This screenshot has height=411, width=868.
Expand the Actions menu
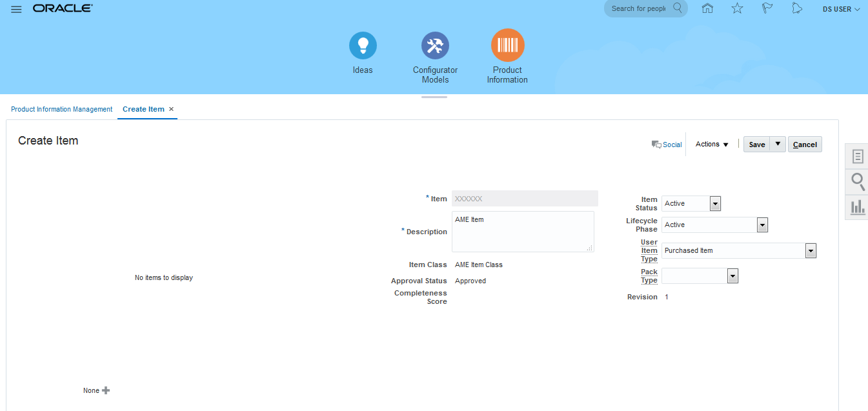[712, 145]
